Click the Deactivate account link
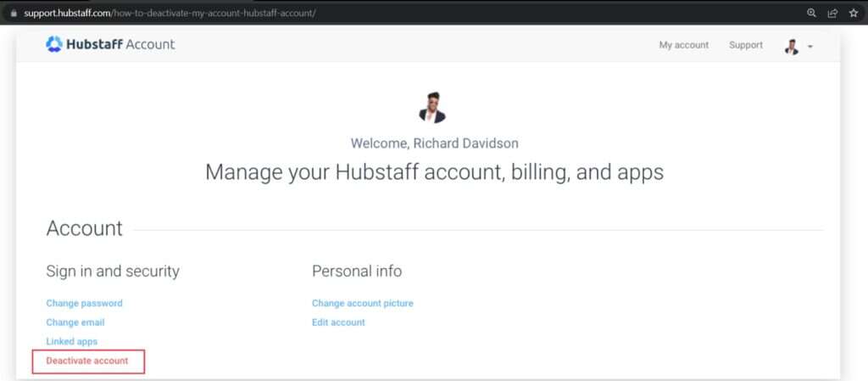This screenshot has height=381, width=868. point(87,361)
